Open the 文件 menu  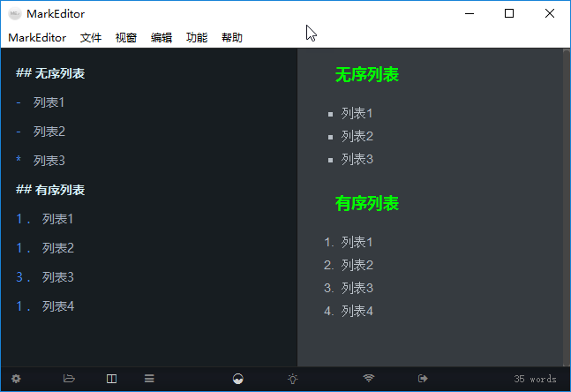point(91,38)
